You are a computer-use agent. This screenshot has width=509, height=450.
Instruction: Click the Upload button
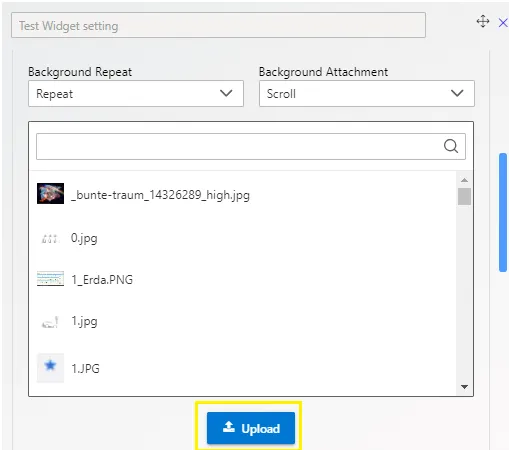click(x=251, y=428)
